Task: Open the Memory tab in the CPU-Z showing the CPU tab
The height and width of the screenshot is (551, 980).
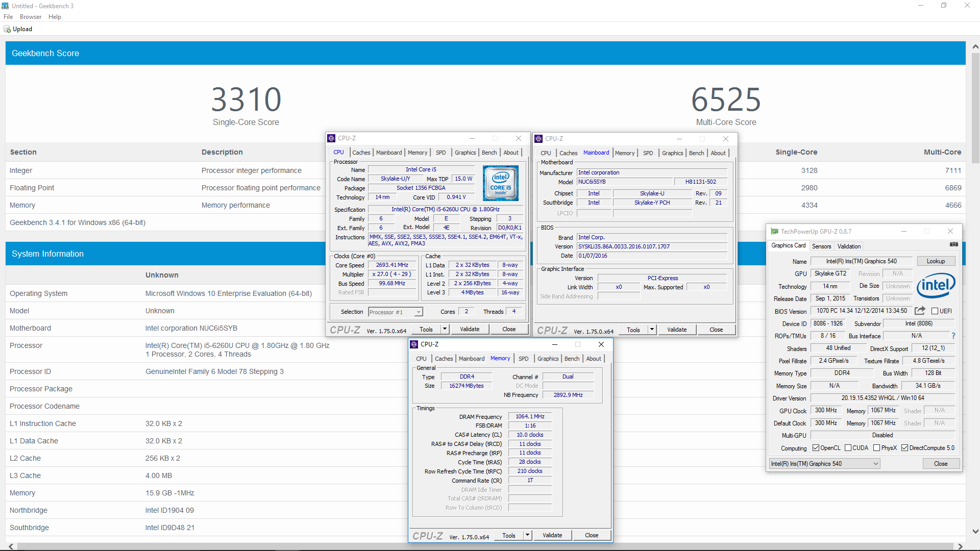Action: [417, 153]
